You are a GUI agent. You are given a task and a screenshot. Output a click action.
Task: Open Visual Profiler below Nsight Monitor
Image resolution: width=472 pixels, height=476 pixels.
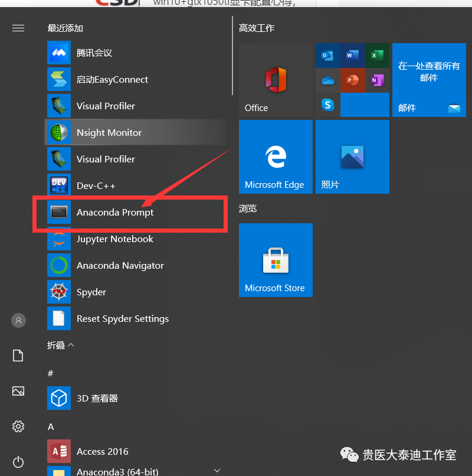point(136,159)
